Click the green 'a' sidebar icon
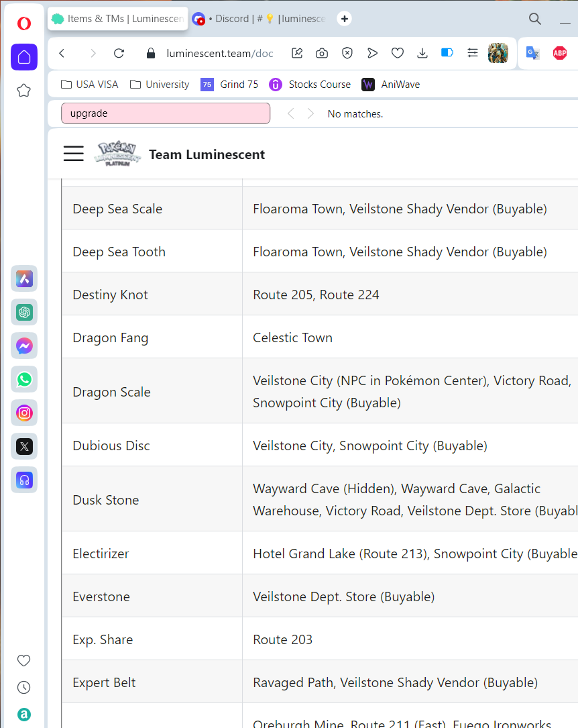Viewport: 578px width, 728px height. [x=23, y=714]
